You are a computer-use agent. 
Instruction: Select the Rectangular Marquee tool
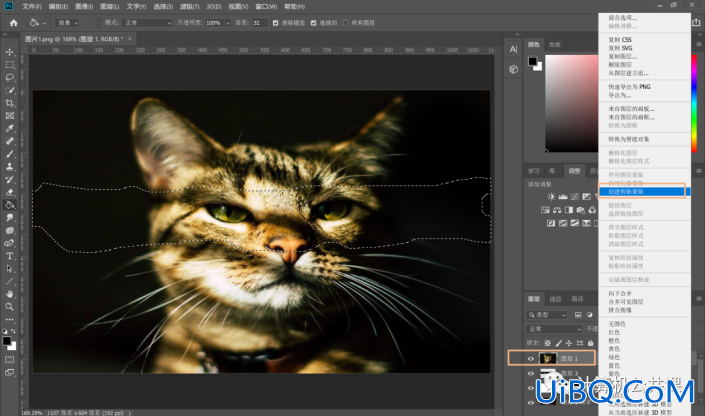tap(9, 65)
